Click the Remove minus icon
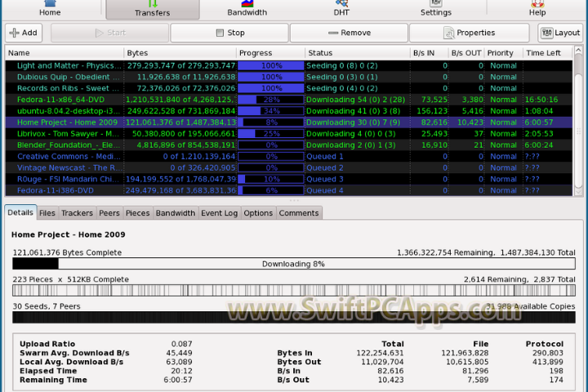 click(333, 33)
